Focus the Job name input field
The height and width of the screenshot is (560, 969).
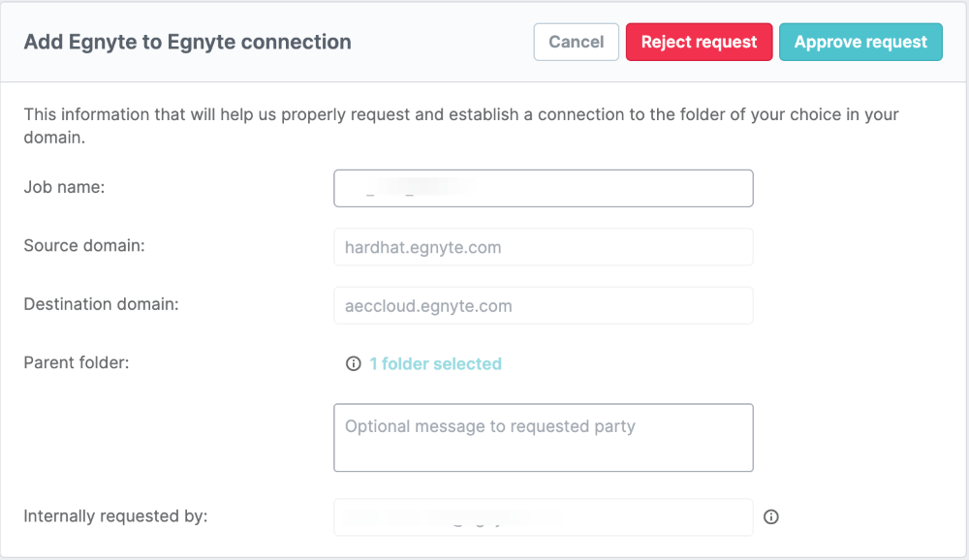pos(544,188)
